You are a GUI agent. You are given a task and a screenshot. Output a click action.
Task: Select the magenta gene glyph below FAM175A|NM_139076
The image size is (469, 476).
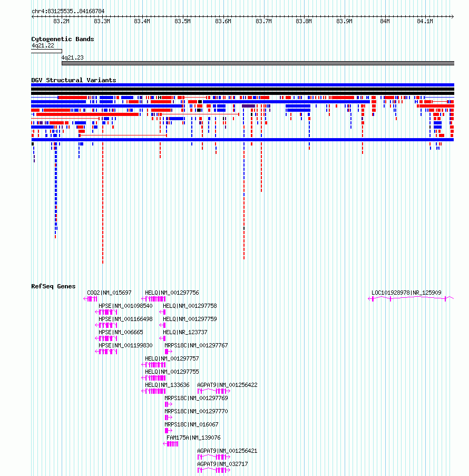coord(171,444)
